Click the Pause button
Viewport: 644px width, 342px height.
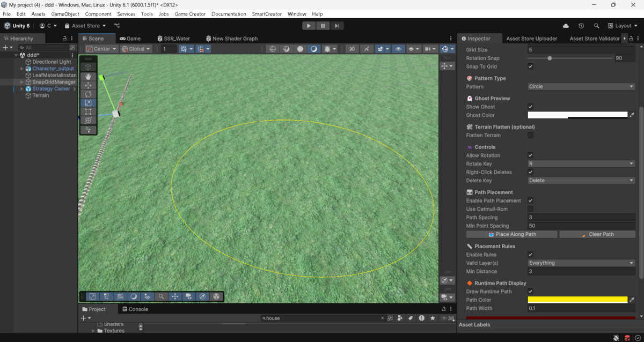click(x=323, y=26)
